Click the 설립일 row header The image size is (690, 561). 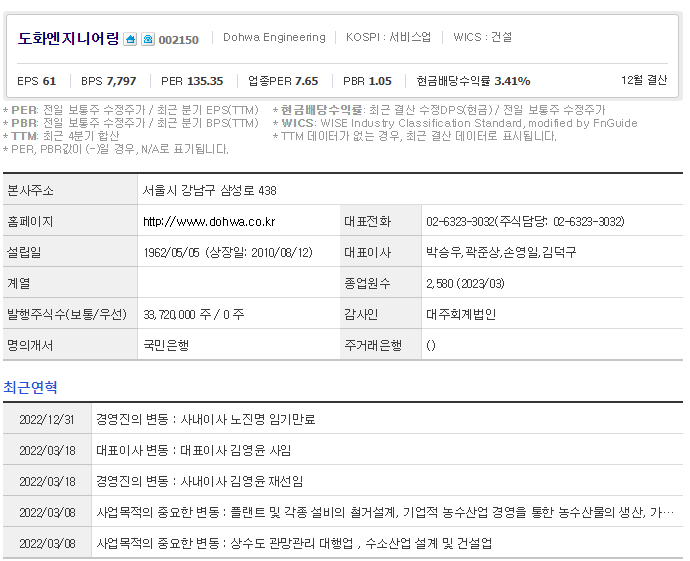tap(70, 252)
